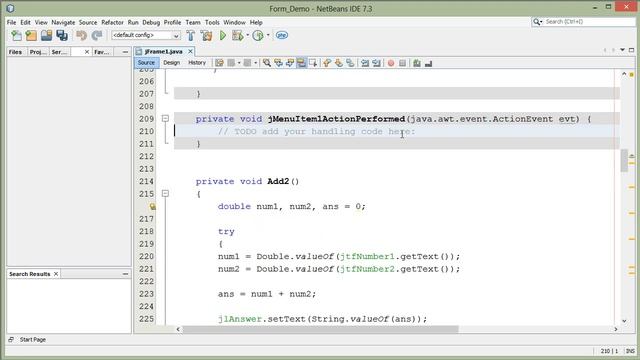This screenshot has width=640, height=360.
Task: Collapse code fold at line 209
Action: click(165, 119)
